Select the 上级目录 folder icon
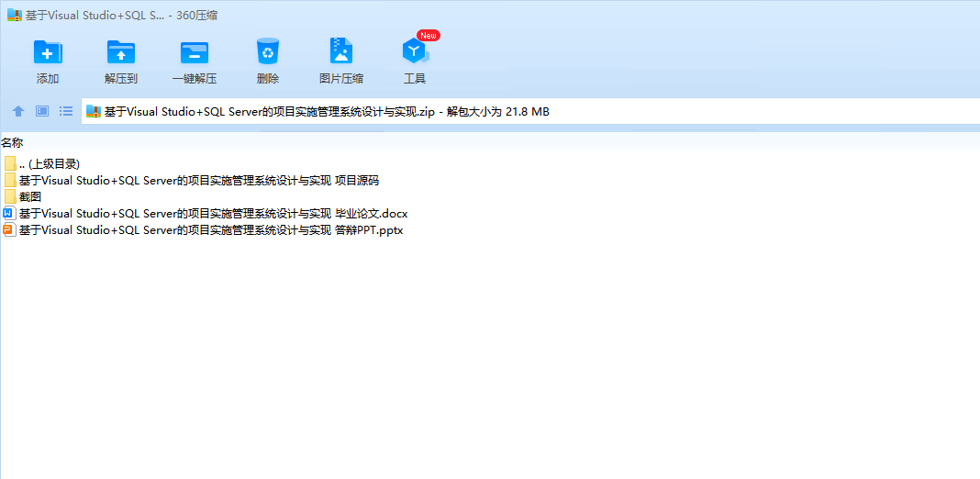 click(10, 164)
